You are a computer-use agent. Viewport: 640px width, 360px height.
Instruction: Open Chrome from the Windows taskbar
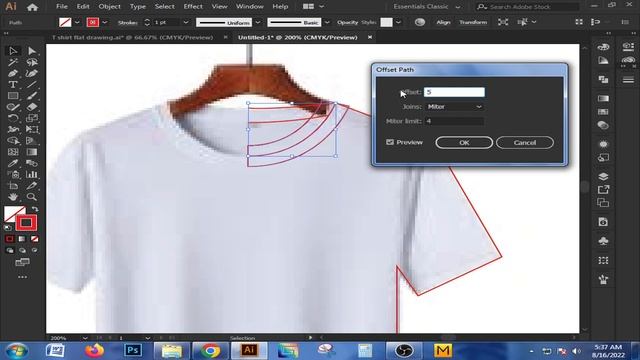tap(211, 351)
